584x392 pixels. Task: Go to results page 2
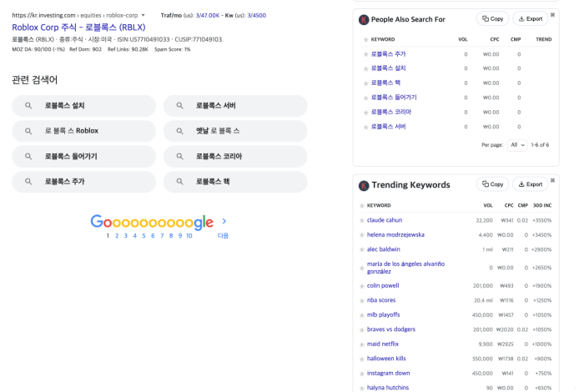(x=117, y=236)
